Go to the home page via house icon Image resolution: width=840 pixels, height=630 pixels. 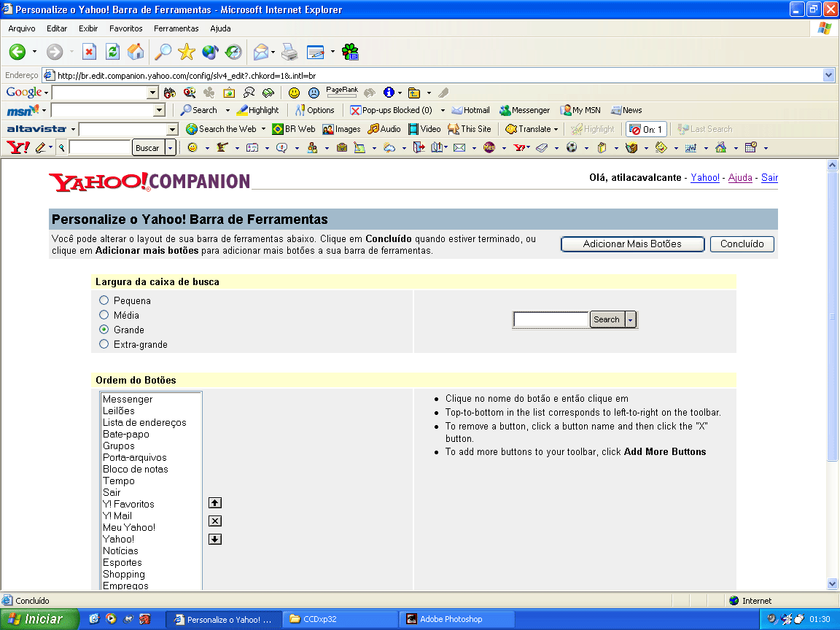click(x=136, y=52)
